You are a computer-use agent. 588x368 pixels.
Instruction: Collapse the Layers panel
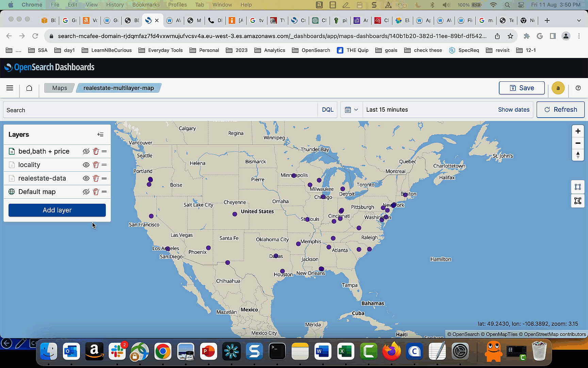pyautogui.click(x=100, y=135)
